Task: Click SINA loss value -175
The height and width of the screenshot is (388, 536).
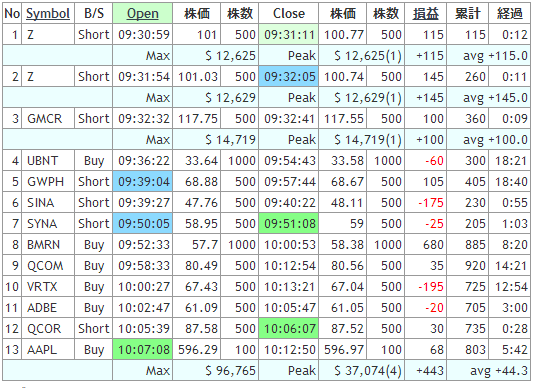Action: pyautogui.click(x=426, y=203)
